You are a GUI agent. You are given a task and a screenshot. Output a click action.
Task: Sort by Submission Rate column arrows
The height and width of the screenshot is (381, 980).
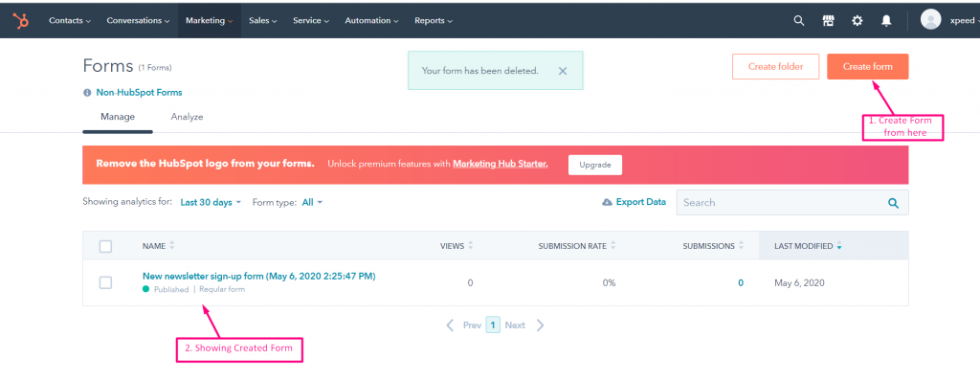pyautogui.click(x=613, y=246)
